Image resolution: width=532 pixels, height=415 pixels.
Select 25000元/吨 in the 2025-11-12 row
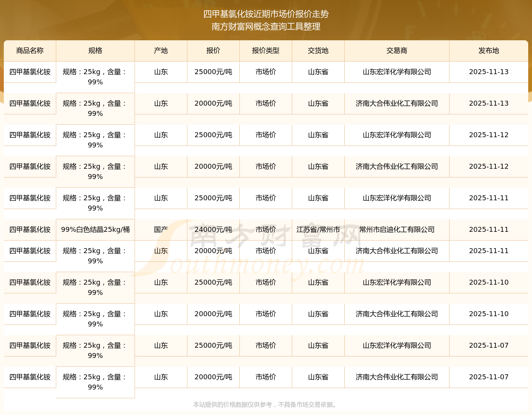[x=213, y=135]
